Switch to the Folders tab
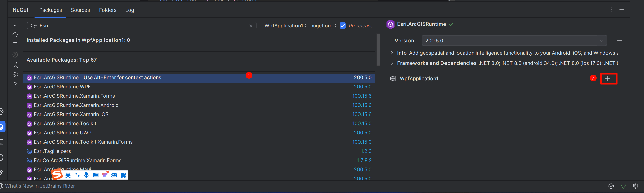Screen dimensions: 644x193 coord(108,10)
